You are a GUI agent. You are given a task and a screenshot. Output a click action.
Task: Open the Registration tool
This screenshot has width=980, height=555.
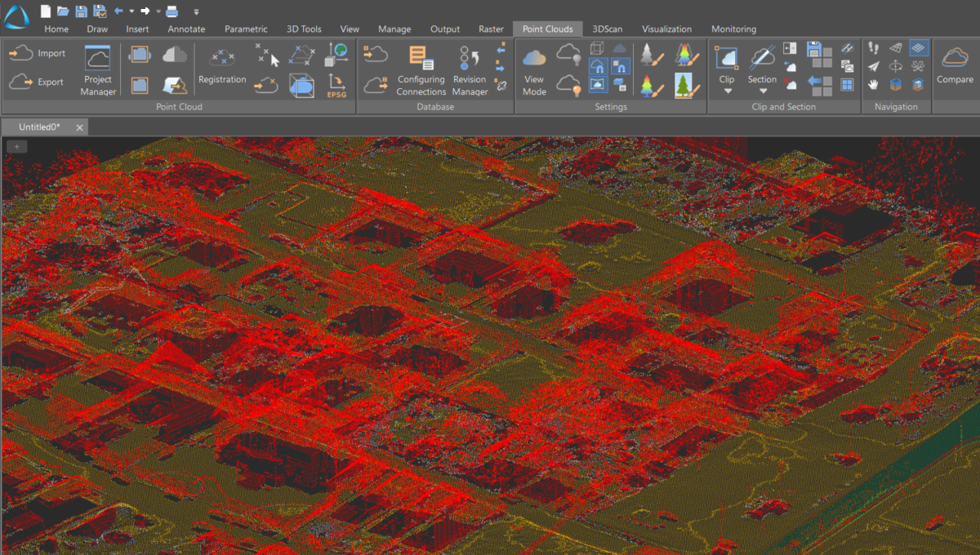pyautogui.click(x=221, y=67)
